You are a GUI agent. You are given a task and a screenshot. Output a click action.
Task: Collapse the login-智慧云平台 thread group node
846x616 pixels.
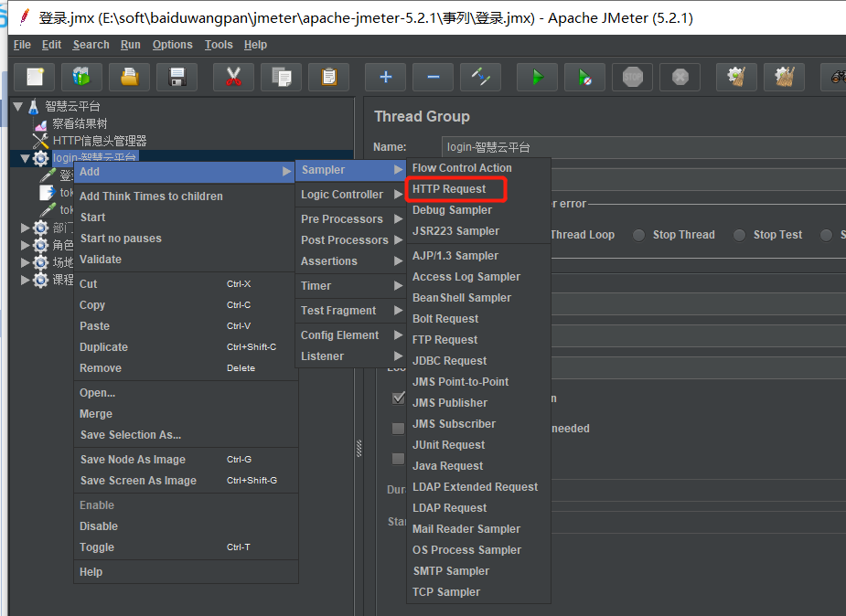(x=25, y=158)
